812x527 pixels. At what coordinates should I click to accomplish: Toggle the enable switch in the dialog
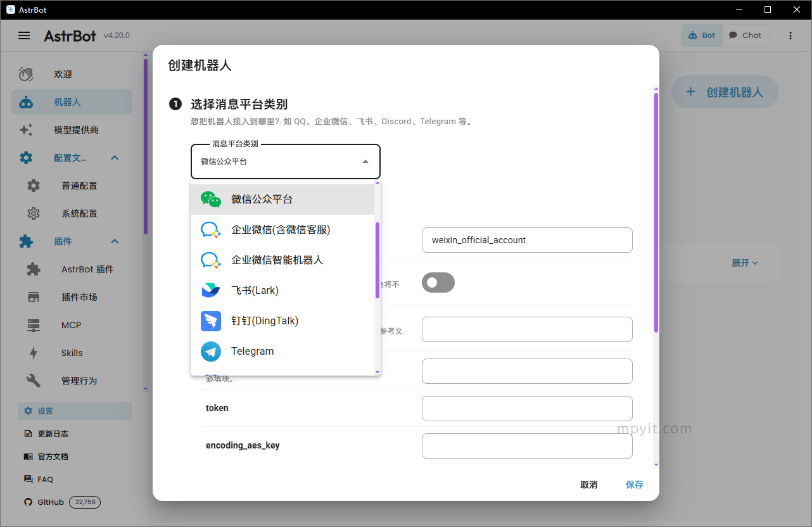tap(438, 283)
